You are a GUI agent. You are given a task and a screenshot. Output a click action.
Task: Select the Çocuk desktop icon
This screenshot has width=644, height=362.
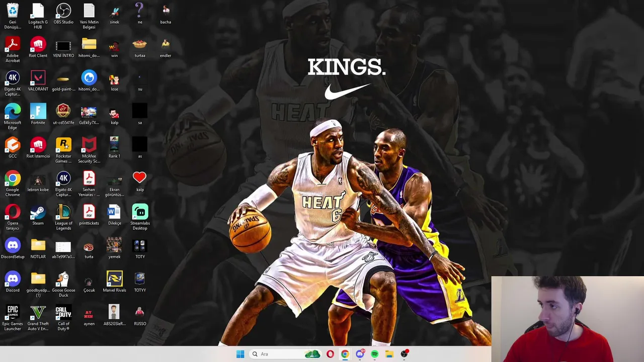[89, 282]
